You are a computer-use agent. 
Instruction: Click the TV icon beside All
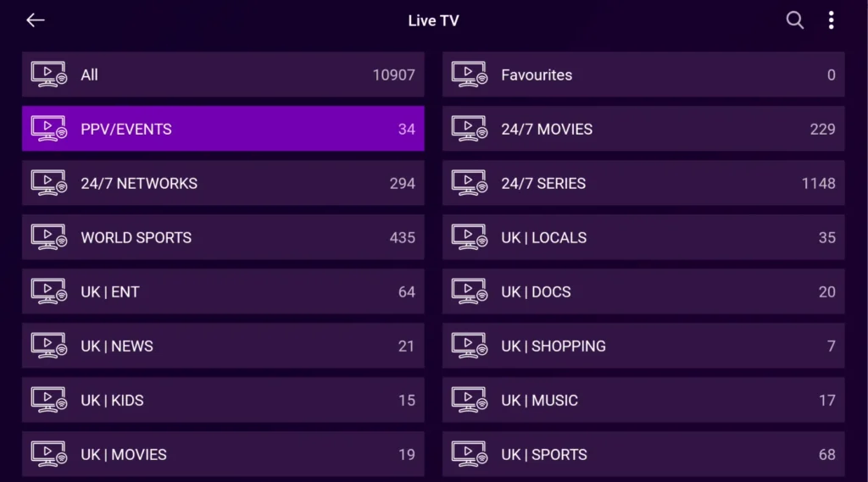tap(48, 75)
